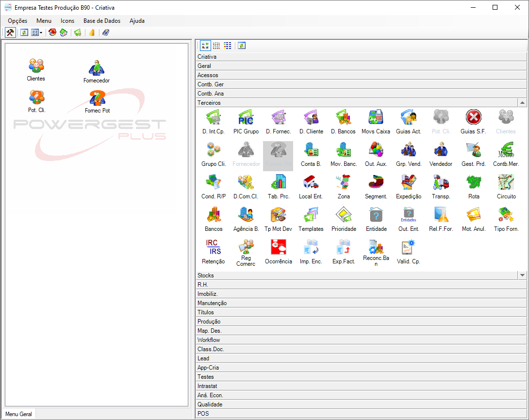Collapse the Terceiros section
Image resolution: width=529 pixels, height=420 pixels.
click(x=522, y=103)
